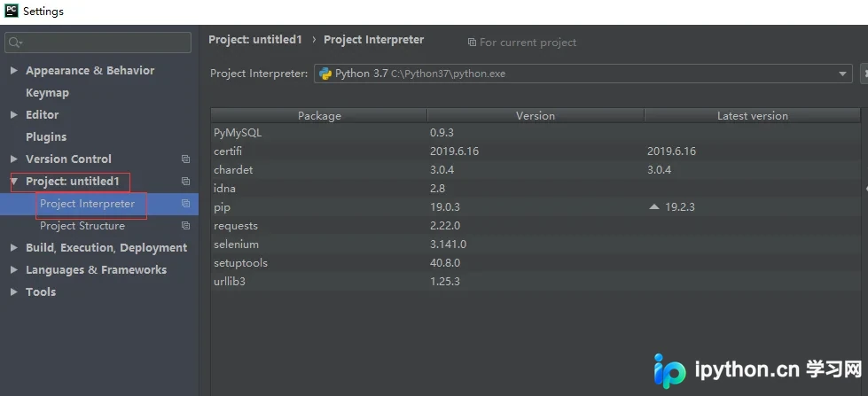Viewport: 868px width, 396px height.
Task: Select the pip package row
Action: tap(536, 206)
